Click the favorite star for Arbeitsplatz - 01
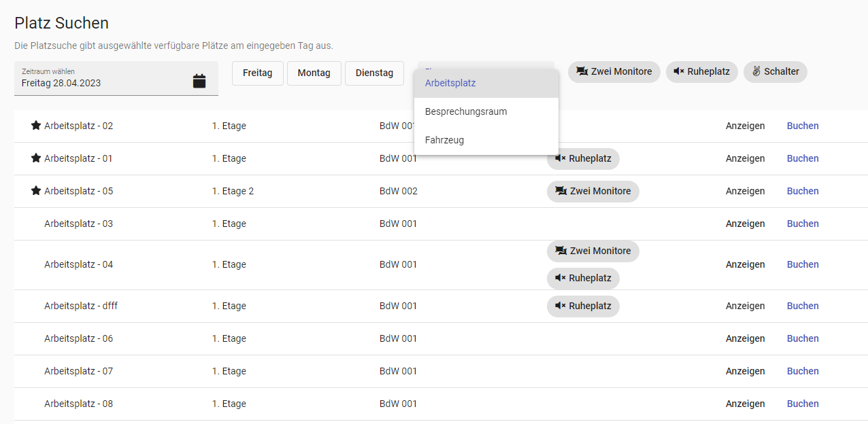Screen dimensions: 868x424 point(36,158)
